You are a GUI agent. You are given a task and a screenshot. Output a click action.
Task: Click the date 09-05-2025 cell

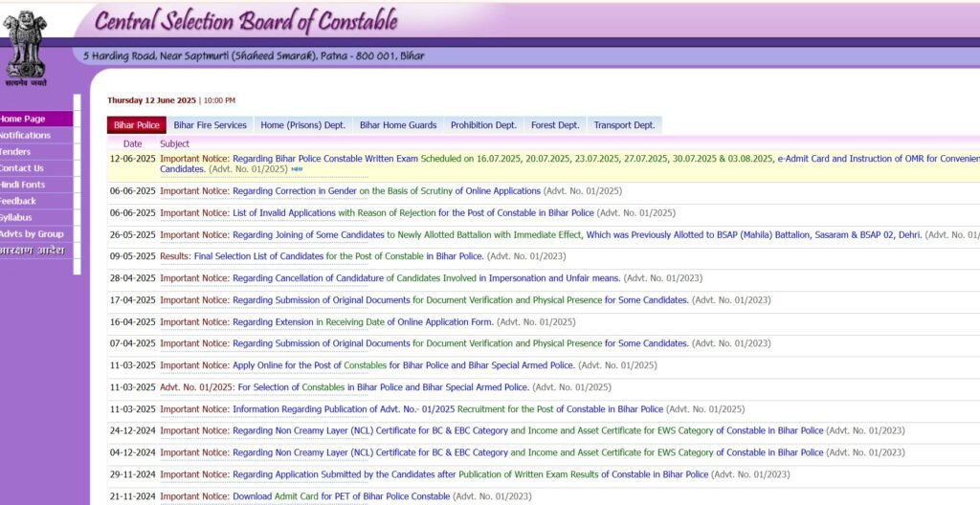click(x=132, y=256)
